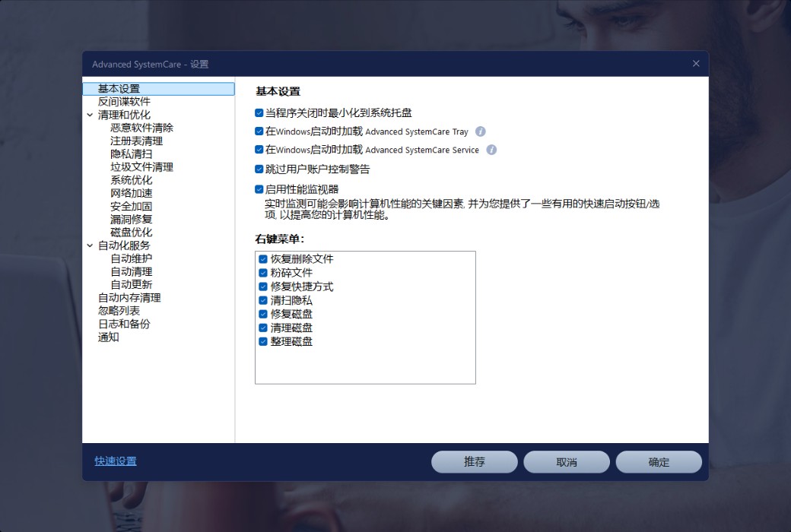
Task: Toggle 跳过用户账户控制警告 checkbox
Action: click(x=259, y=169)
